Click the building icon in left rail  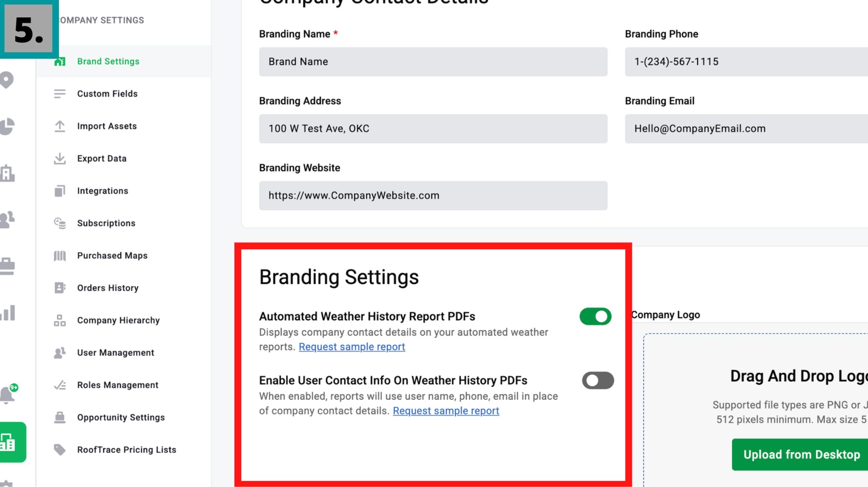point(7,173)
